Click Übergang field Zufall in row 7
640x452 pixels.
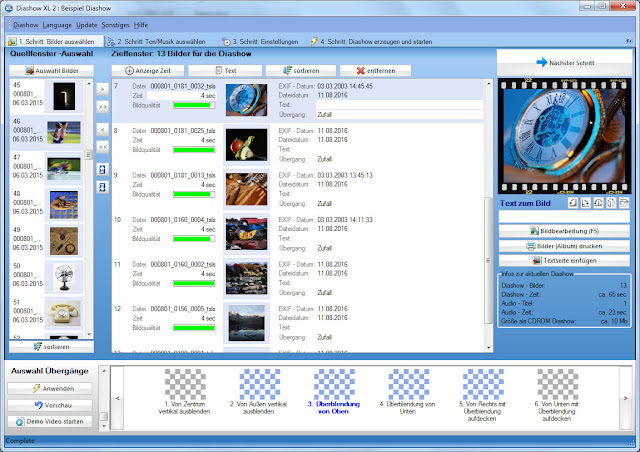(399, 115)
